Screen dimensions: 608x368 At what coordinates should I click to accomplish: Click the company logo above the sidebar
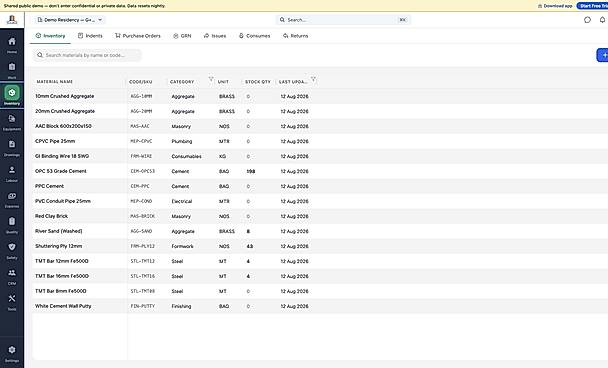pos(12,19)
